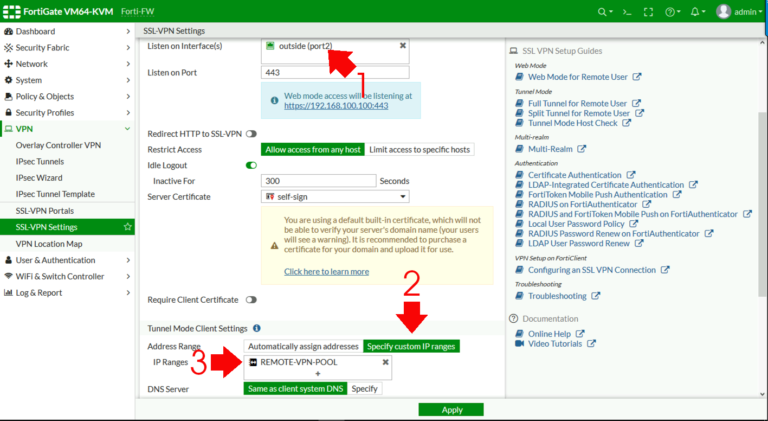Select Specify custom IP ranges

[x=411, y=347]
